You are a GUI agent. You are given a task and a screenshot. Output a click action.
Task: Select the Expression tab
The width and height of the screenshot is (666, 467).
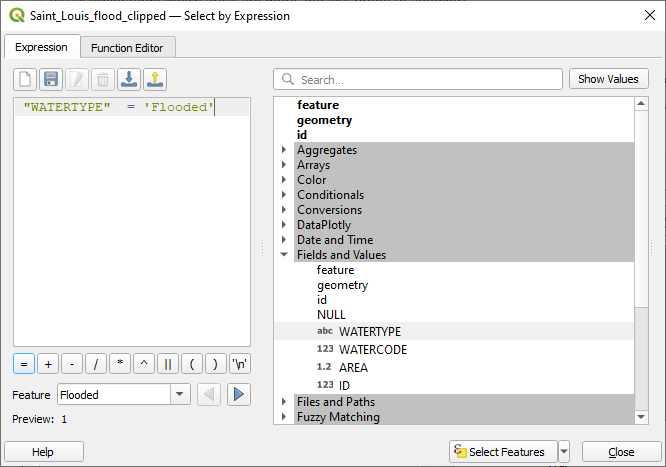(41, 47)
